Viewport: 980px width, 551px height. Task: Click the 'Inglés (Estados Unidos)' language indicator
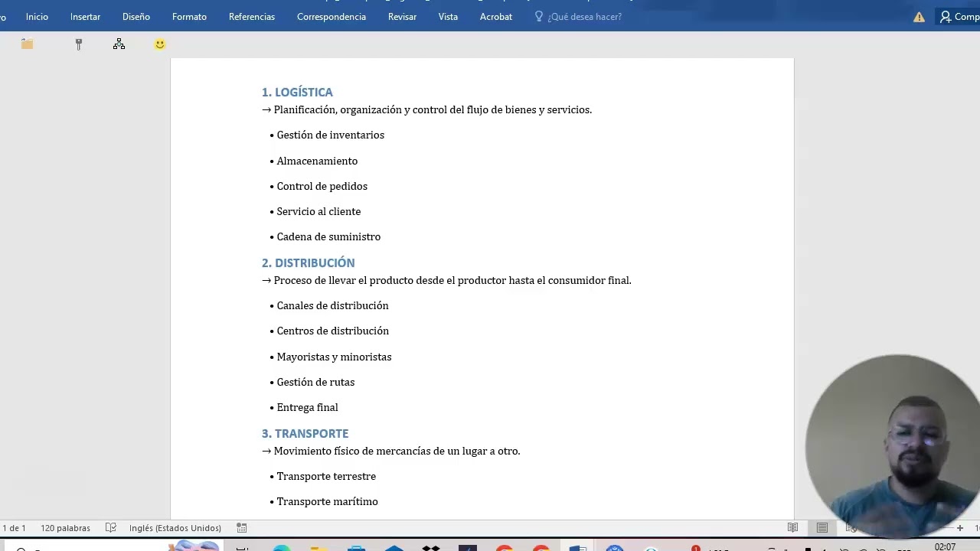coord(175,528)
